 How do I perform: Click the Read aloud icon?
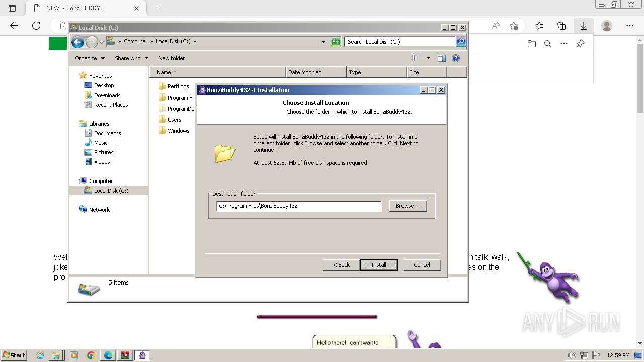[496, 26]
